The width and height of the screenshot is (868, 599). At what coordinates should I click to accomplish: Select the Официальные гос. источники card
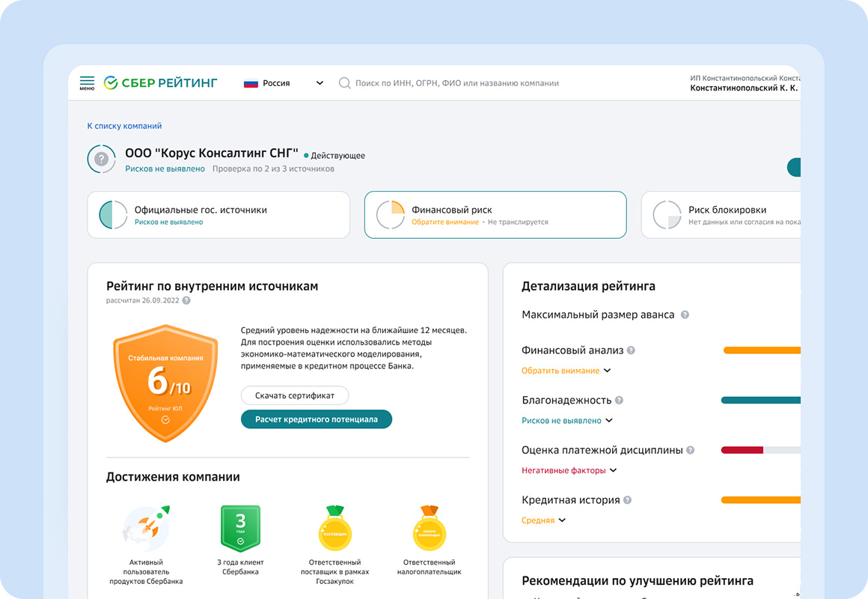click(x=218, y=215)
